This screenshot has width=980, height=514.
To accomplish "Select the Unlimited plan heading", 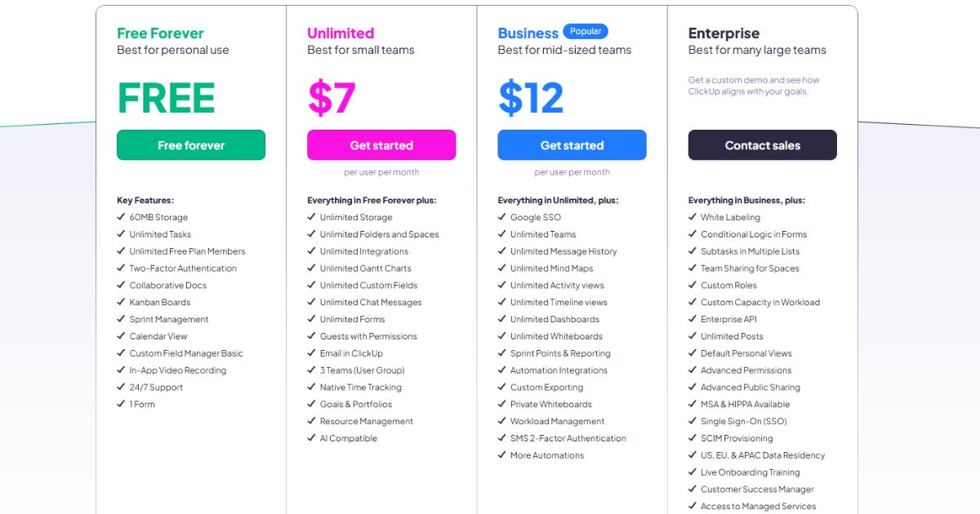I will (x=341, y=33).
